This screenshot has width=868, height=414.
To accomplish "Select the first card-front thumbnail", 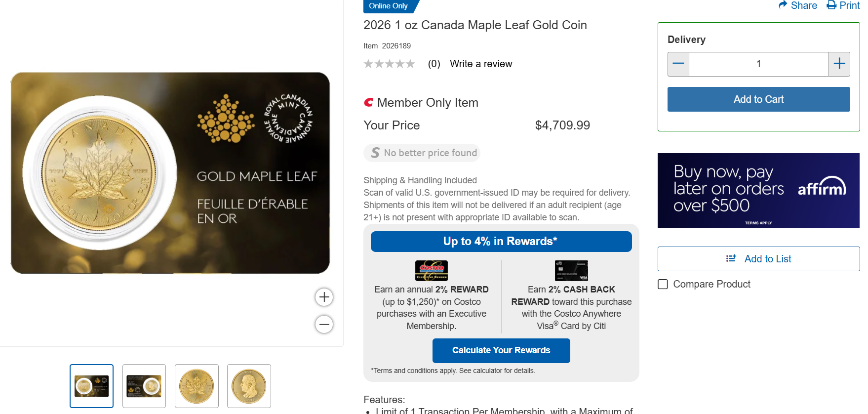I will coord(92,386).
